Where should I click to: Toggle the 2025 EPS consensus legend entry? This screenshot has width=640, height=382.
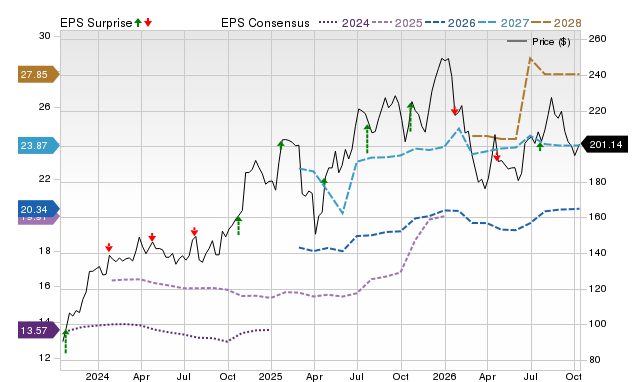click(397, 23)
